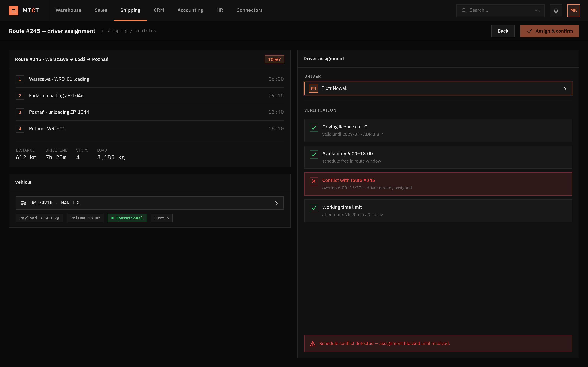Toggle the Availability 6:00–18:00 checkmark
The height and width of the screenshot is (367, 588).
[314, 154]
